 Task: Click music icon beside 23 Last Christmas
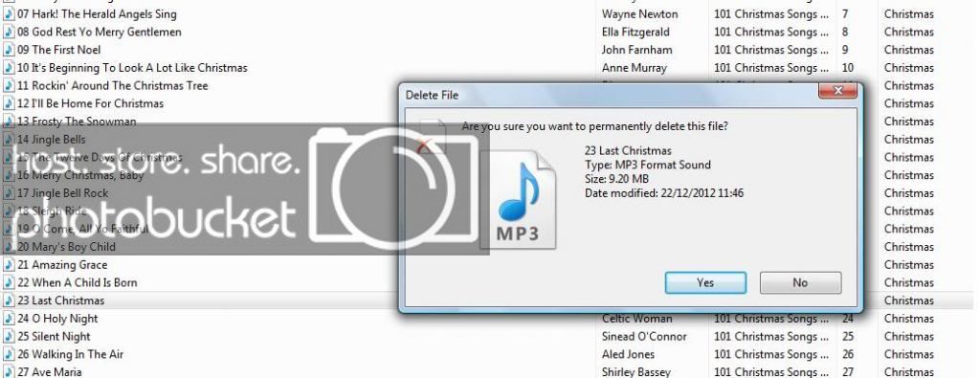click(x=9, y=300)
